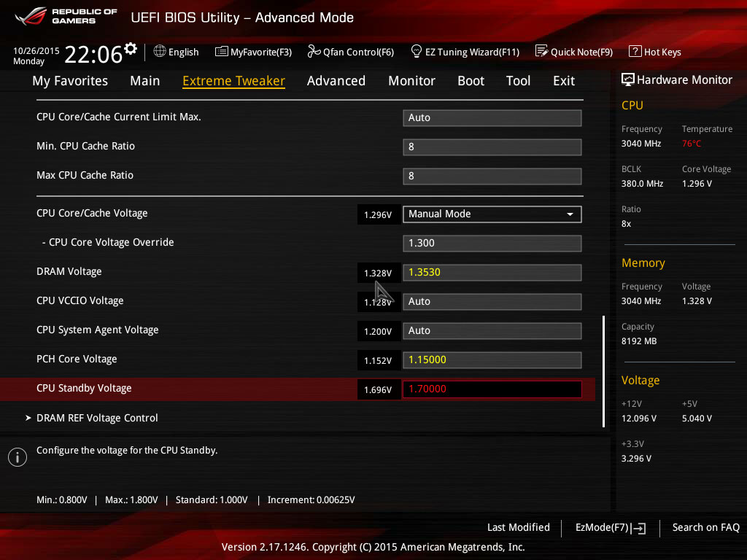Open Quick Note notepad icon
The image size is (747, 560).
point(541,51)
